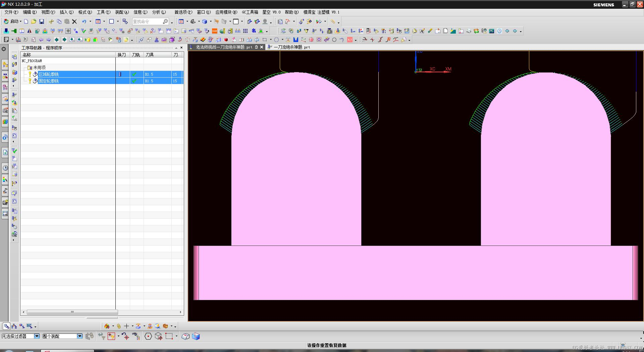Click the blue Edit Section cube icon
The height and width of the screenshot is (352, 644).
pyautogui.click(x=196, y=336)
